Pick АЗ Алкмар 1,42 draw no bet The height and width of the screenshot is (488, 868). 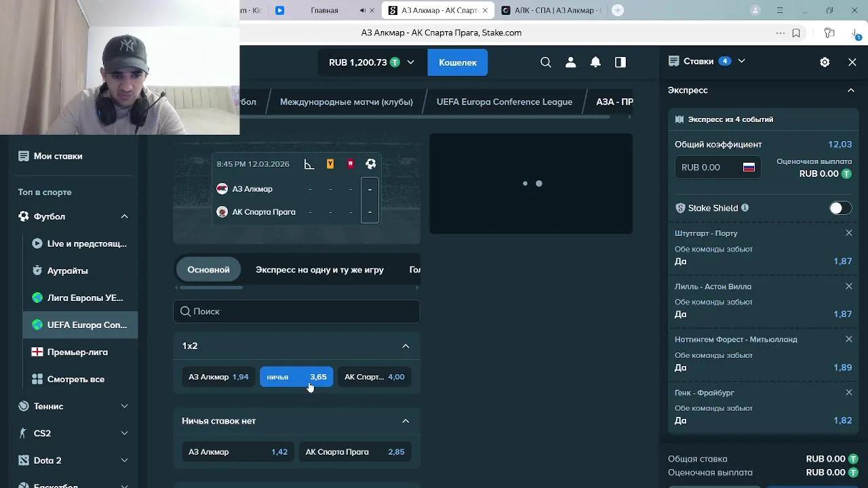pyautogui.click(x=238, y=452)
